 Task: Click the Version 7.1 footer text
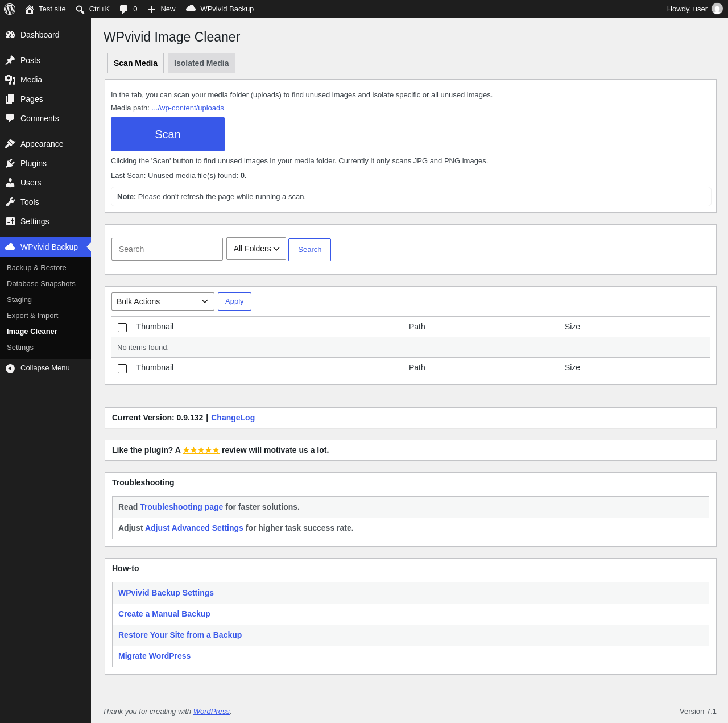click(x=698, y=712)
